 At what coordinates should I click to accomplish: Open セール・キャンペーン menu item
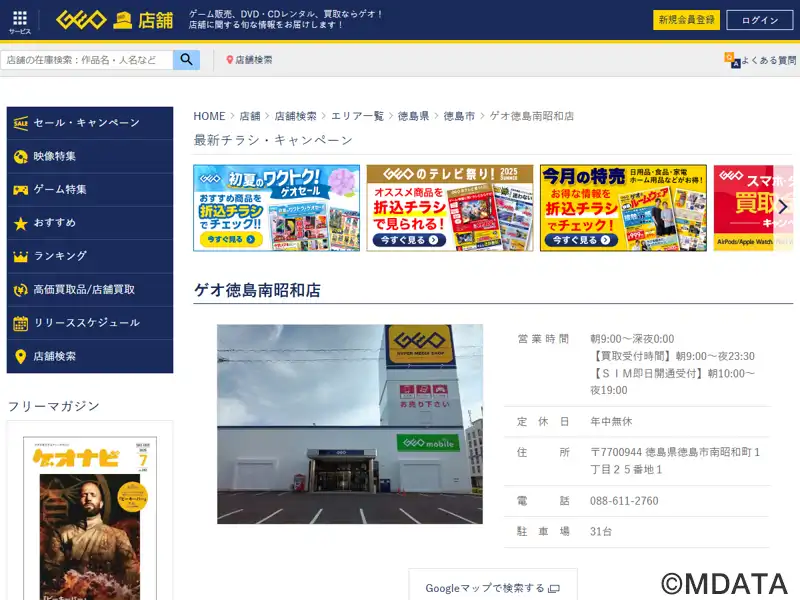tap(90, 123)
